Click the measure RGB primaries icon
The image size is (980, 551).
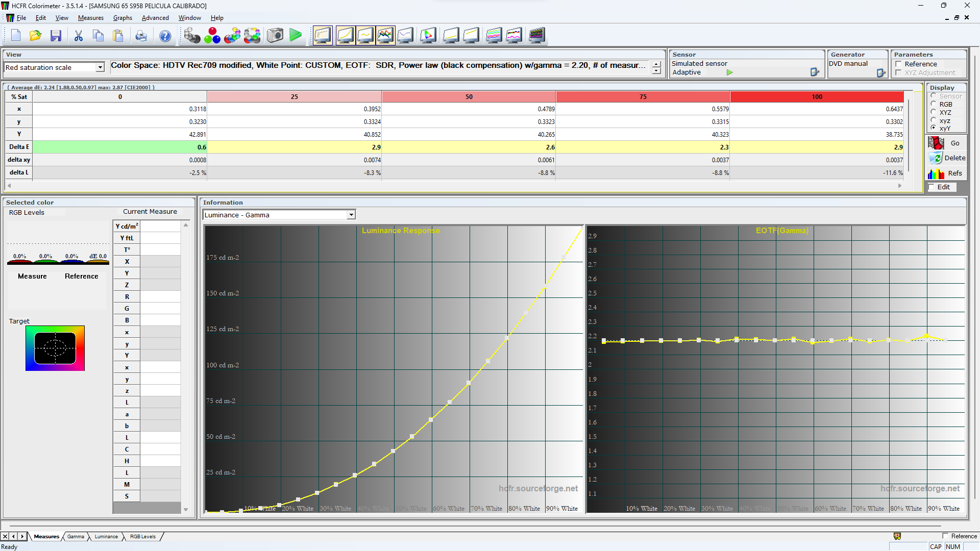(212, 36)
